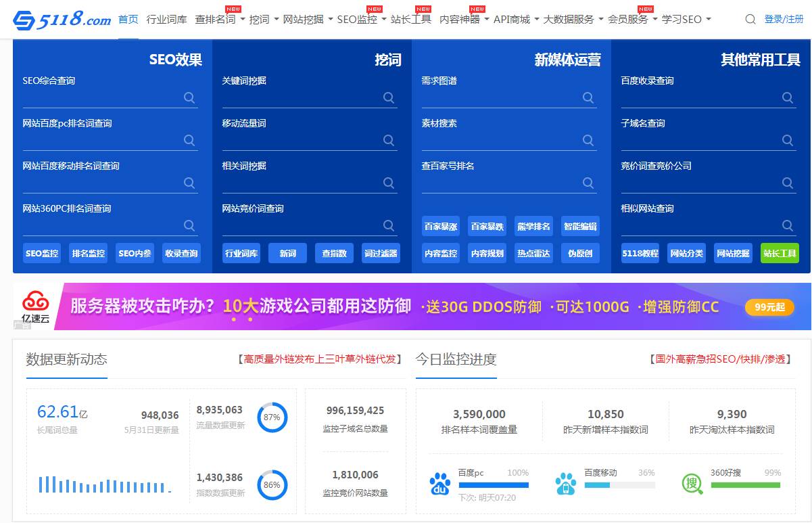Click the 关键词挖掘 input field
Viewport: 812px width, 523px height.
(x=310, y=97)
